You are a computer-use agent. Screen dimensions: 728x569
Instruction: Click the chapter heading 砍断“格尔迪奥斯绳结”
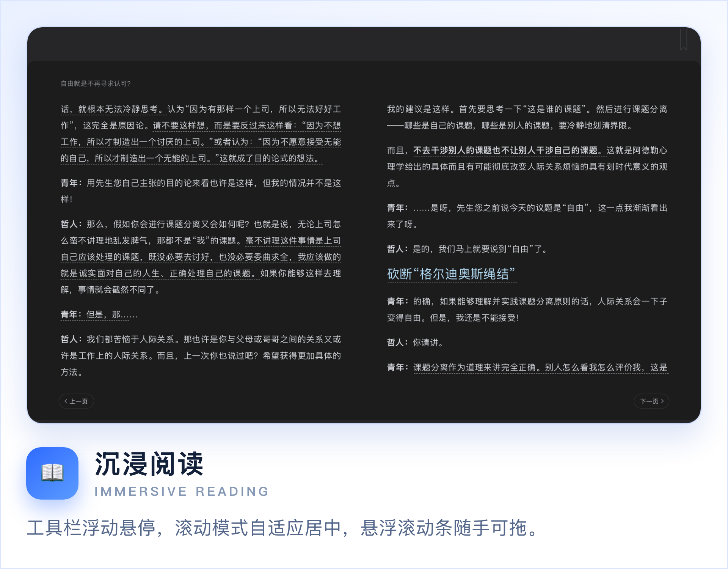tap(451, 274)
